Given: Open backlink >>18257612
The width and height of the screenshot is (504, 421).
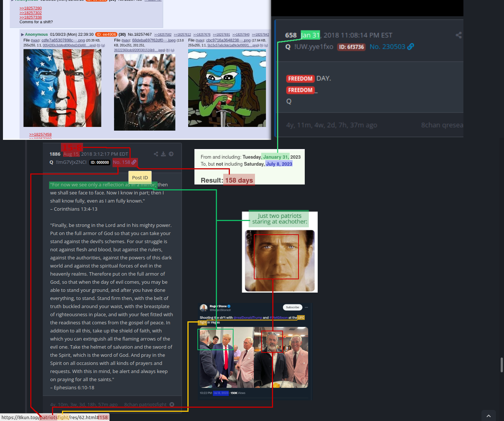Looking at the screenshot, I should pyautogui.click(x=182, y=35).
